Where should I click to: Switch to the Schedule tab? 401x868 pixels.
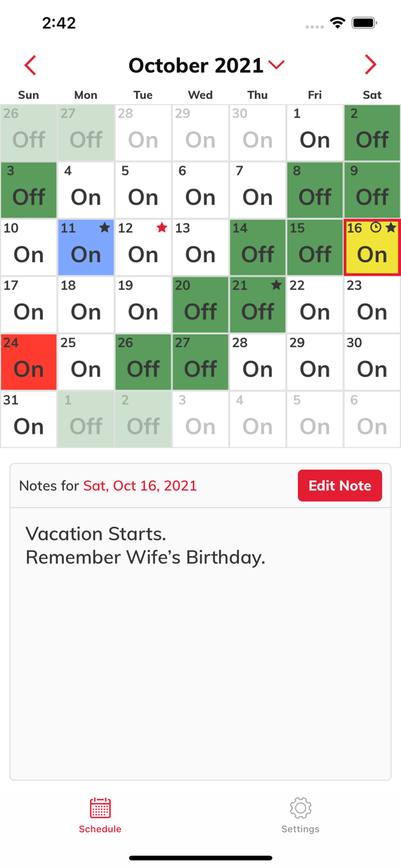[x=100, y=815]
